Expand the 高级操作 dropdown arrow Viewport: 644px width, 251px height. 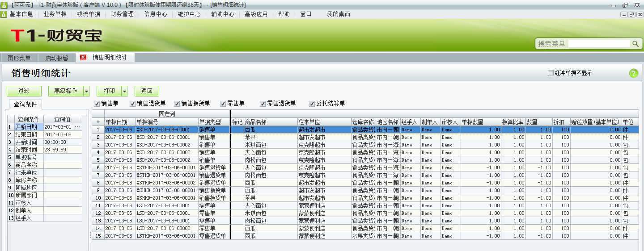(87, 91)
